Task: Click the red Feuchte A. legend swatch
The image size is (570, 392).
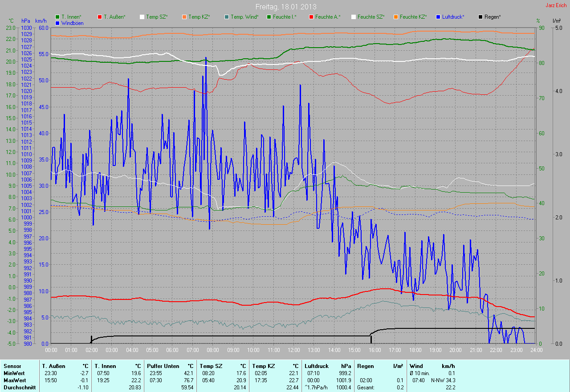Action: (311, 17)
